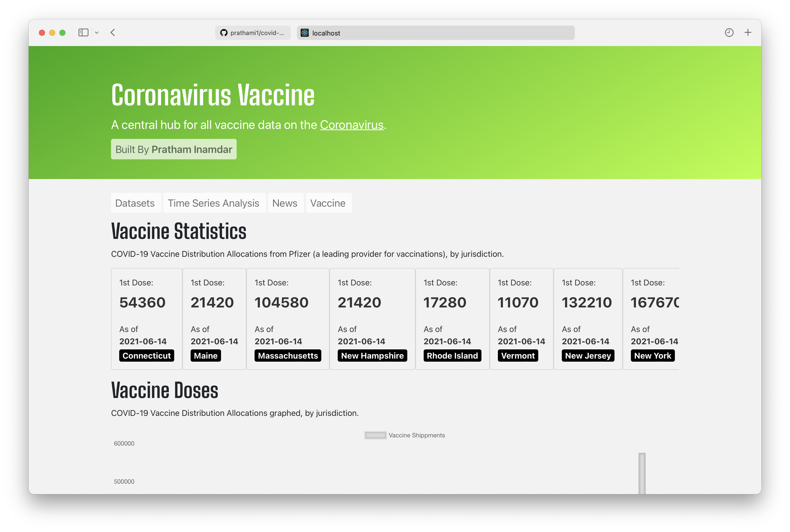
Task: Toggle Vaccine Shippments legend swatch
Action: (x=375, y=435)
